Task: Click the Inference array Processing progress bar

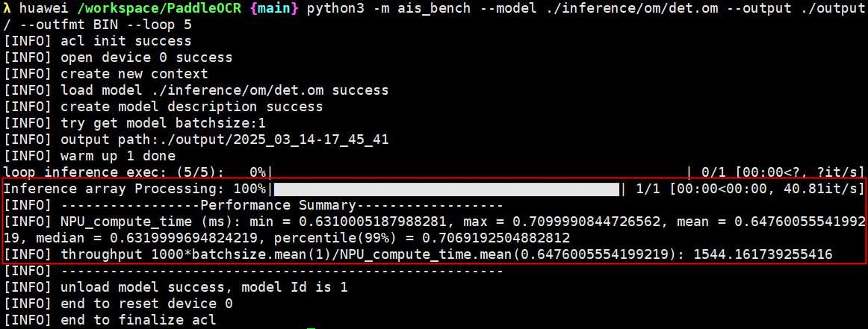Action: click(445, 189)
